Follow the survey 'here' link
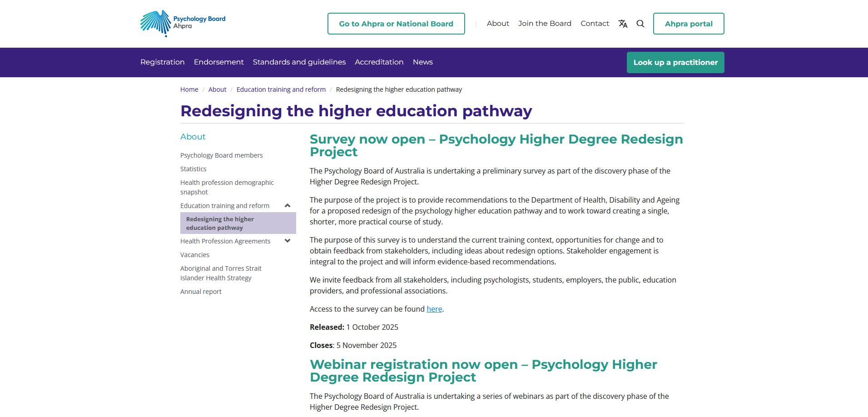Viewport: 868px width, 417px height. (434, 309)
